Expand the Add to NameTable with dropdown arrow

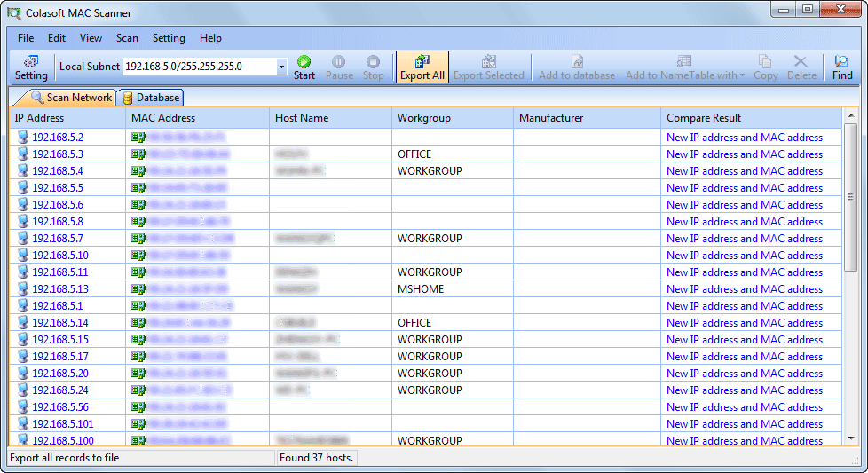[742, 75]
